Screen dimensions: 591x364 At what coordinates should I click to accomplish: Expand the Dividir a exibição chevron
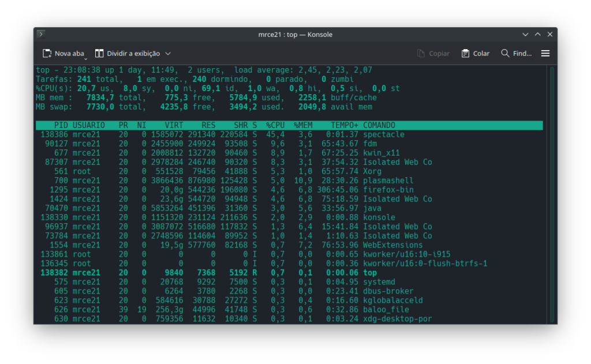point(168,54)
